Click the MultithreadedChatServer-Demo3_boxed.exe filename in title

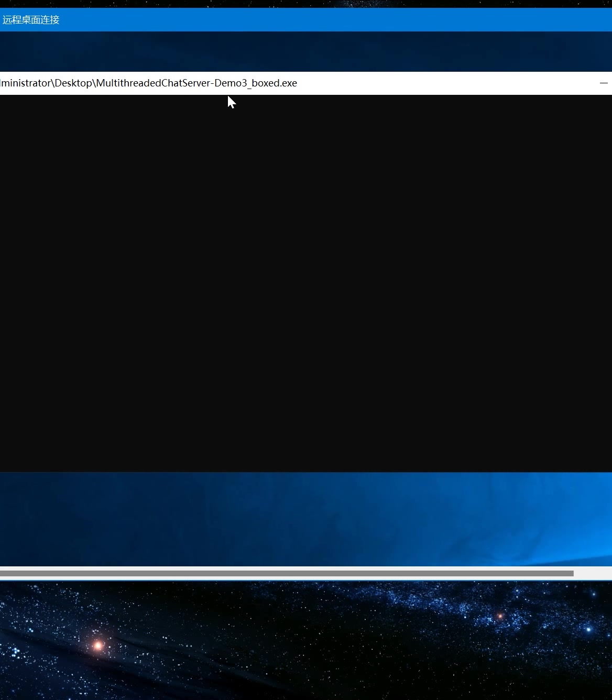click(x=196, y=83)
